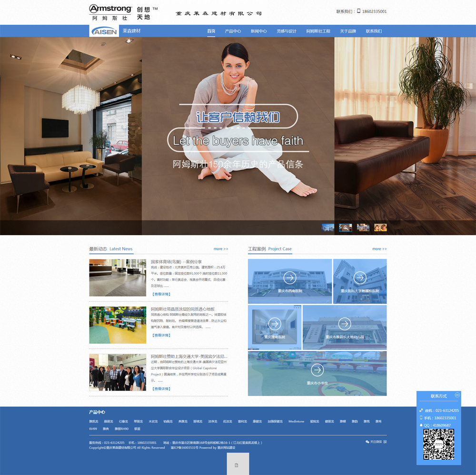Viewport: 476px width, 475px height.
Task: Open the 灵感与设计 navigation menu
Action: pyautogui.click(x=287, y=31)
